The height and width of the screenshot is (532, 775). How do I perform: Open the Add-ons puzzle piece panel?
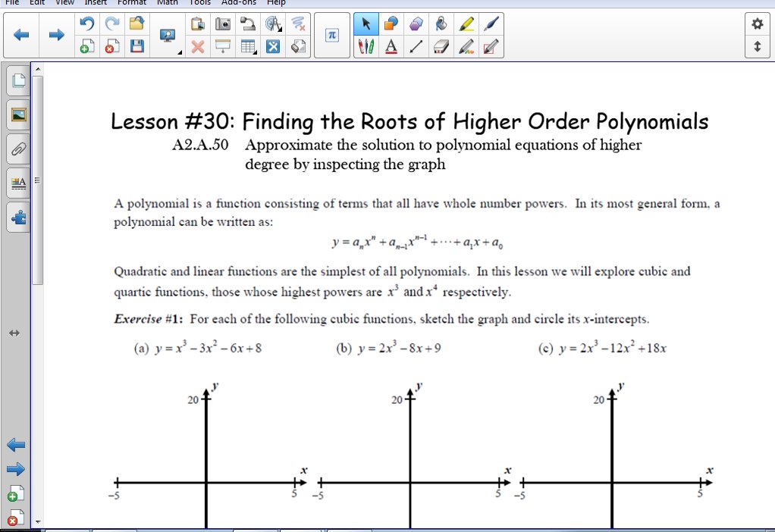(16, 217)
